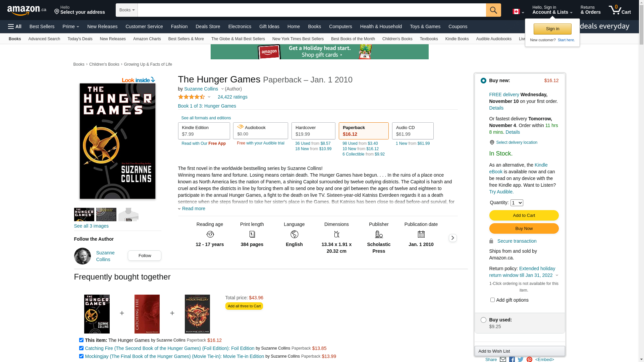Click the orange search magnifier button

(x=493, y=10)
